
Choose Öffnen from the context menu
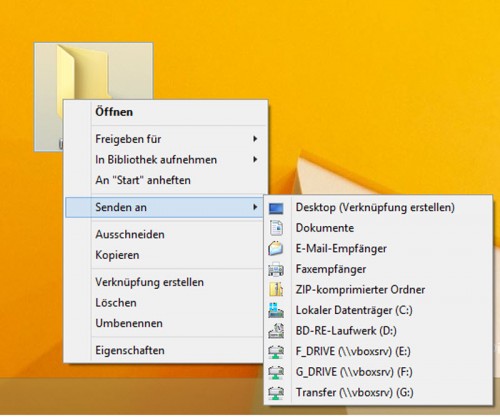click(x=114, y=112)
